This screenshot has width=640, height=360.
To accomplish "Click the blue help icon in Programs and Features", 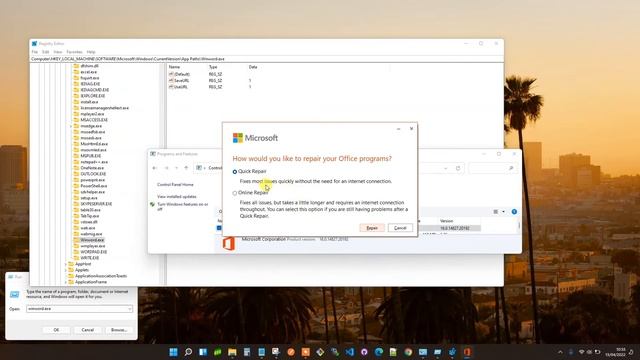I will (514, 212).
